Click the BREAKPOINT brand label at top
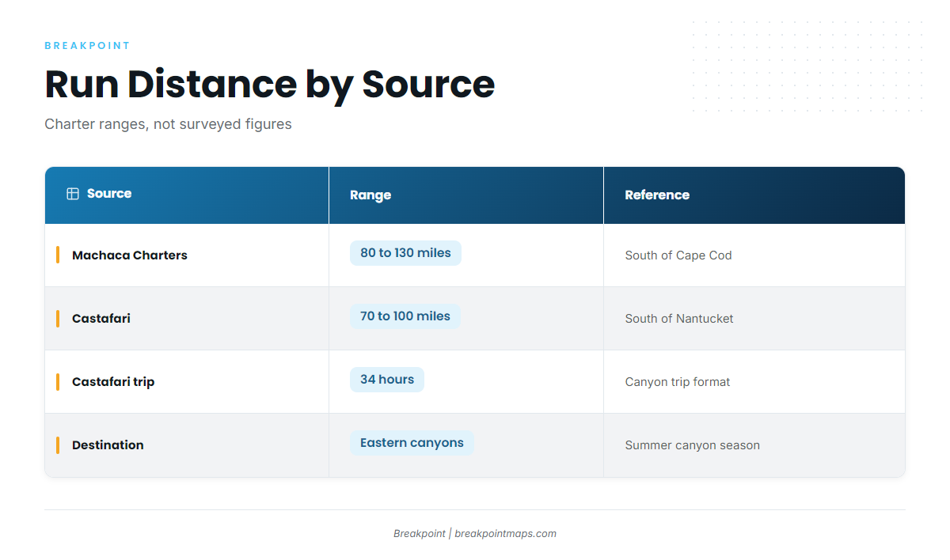The image size is (950, 560). pyautogui.click(x=87, y=46)
